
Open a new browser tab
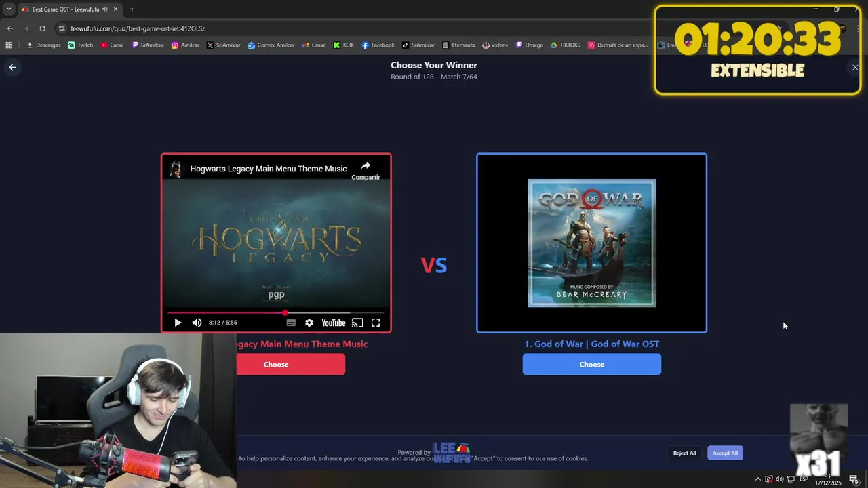(x=132, y=9)
